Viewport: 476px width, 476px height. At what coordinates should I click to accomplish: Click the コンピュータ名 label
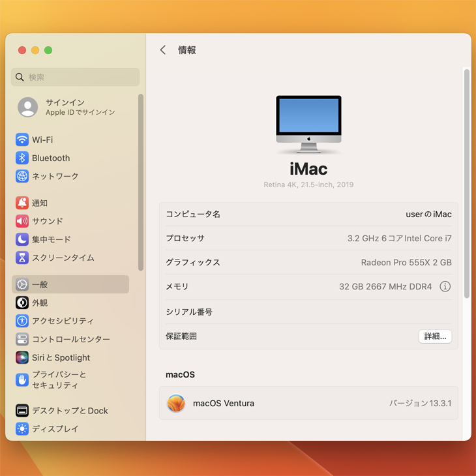tap(193, 215)
